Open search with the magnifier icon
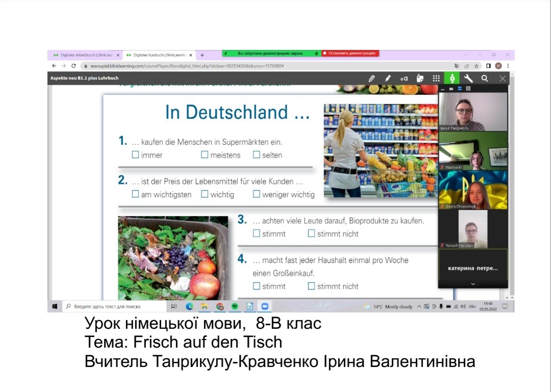This screenshot has width=551, height=392. click(x=485, y=79)
